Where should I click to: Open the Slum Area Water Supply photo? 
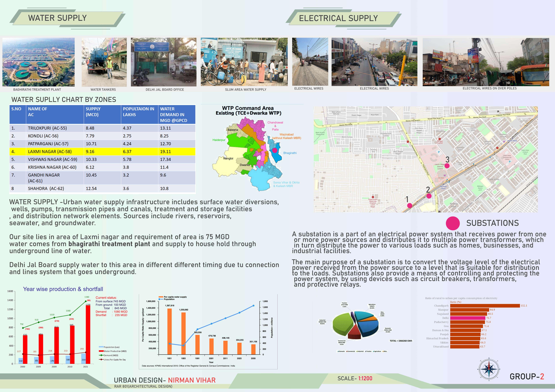pos(244,62)
